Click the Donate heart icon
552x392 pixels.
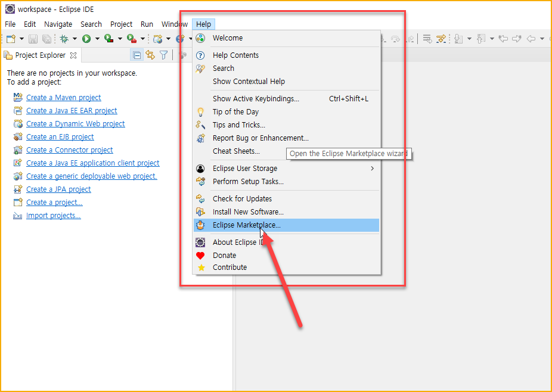200,256
